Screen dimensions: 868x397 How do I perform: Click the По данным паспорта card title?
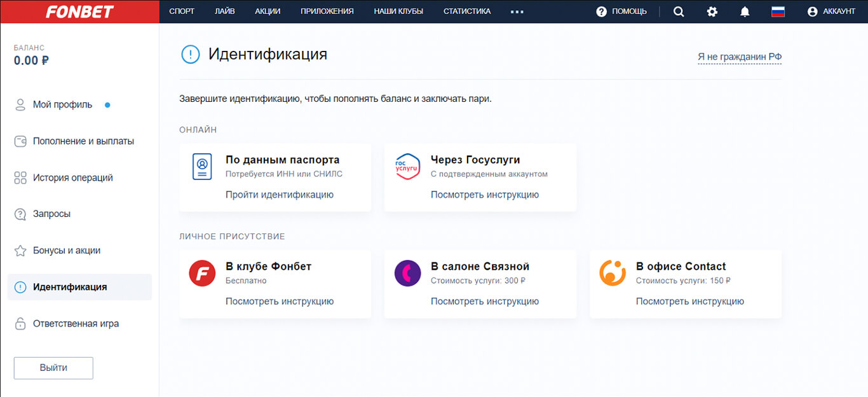[283, 160]
